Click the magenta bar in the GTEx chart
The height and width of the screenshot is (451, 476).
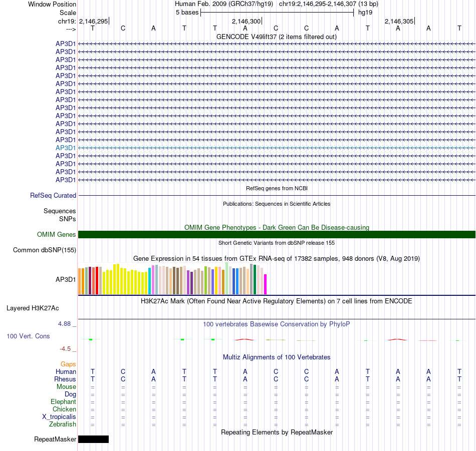pyautogui.click(x=266, y=284)
